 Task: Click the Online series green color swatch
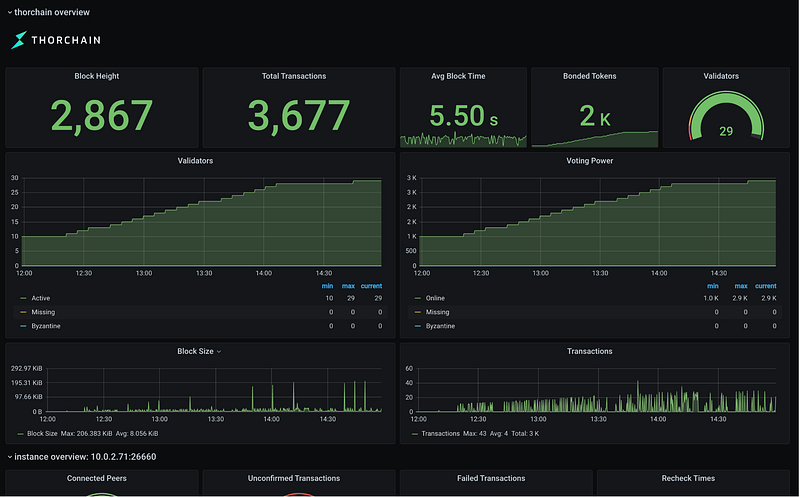click(x=418, y=298)
